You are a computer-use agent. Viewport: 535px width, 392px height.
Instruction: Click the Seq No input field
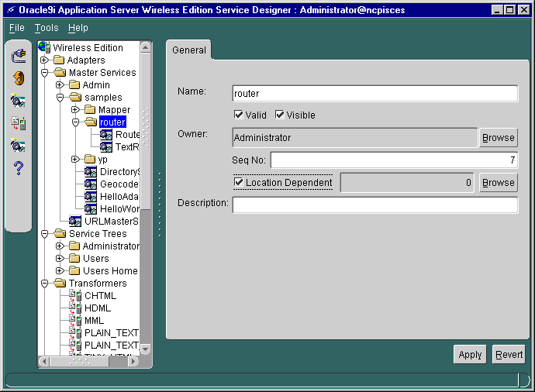tap(394, 160)
